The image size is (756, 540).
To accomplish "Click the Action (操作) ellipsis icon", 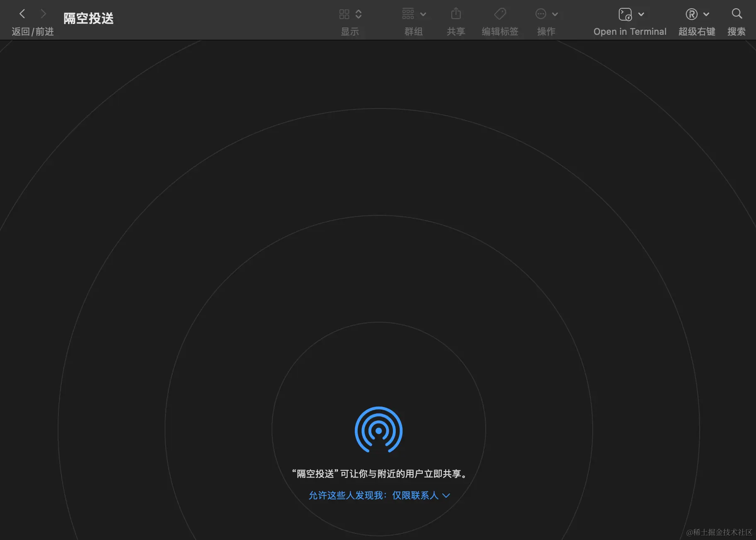I will click(x=541, y=14).
